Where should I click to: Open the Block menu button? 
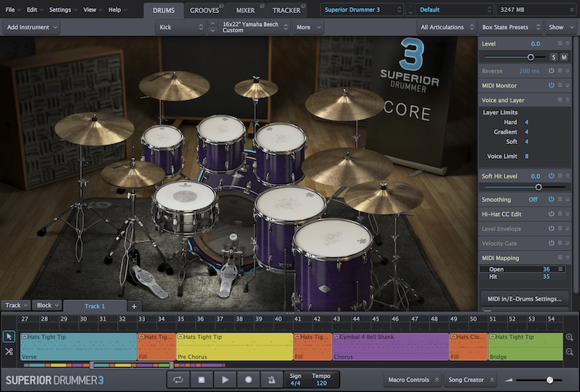pyautogui.click(x=47, y=305)
